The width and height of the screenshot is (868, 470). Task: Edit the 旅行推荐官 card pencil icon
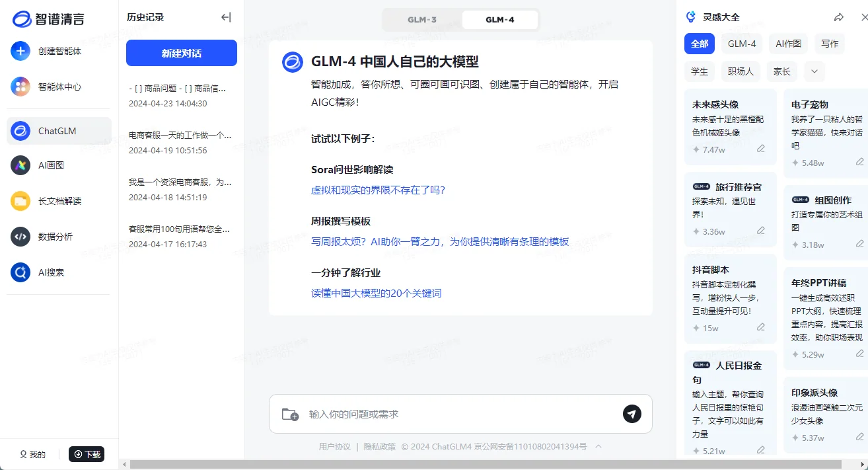coord(761,231)
